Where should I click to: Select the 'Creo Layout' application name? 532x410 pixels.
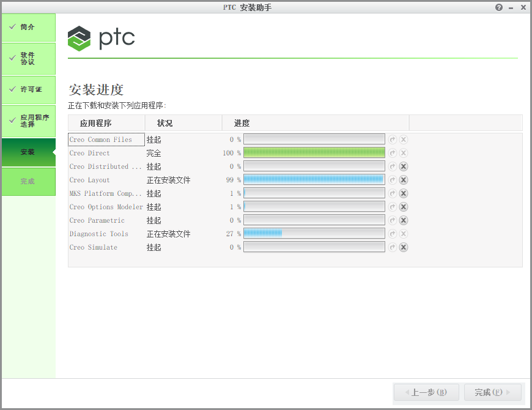[x=89, y=181]
